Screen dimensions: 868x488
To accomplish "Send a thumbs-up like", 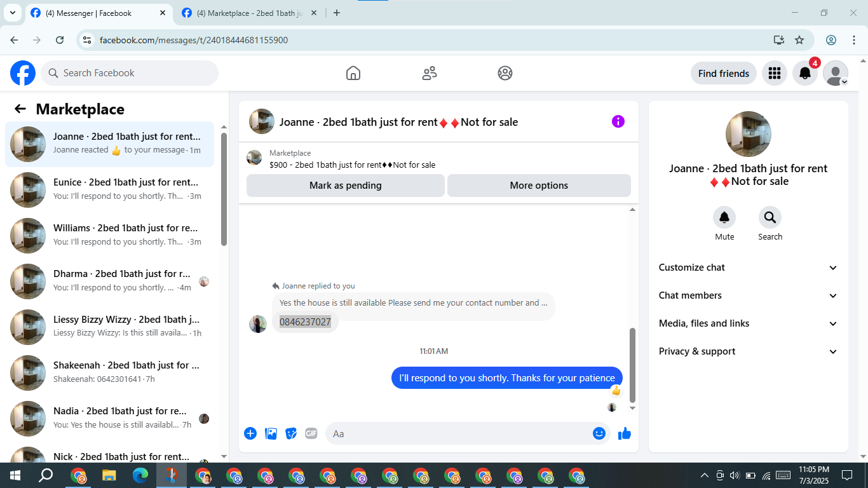I will (625, 433).
